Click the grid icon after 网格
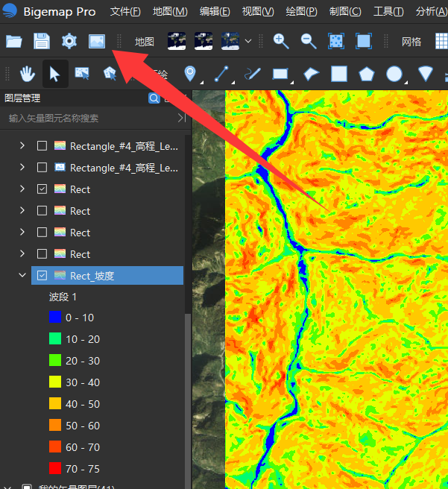The image size is (448, 489). pos(441,41)
